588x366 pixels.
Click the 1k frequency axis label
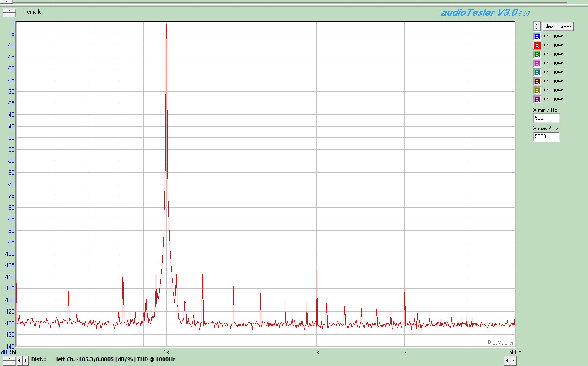166,352
